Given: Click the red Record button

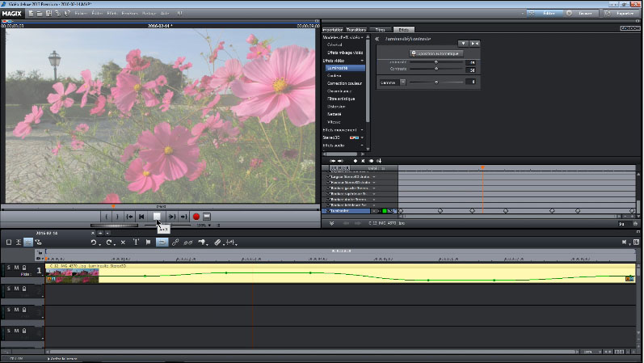Looking at the screenshot, I should point(196,217).
